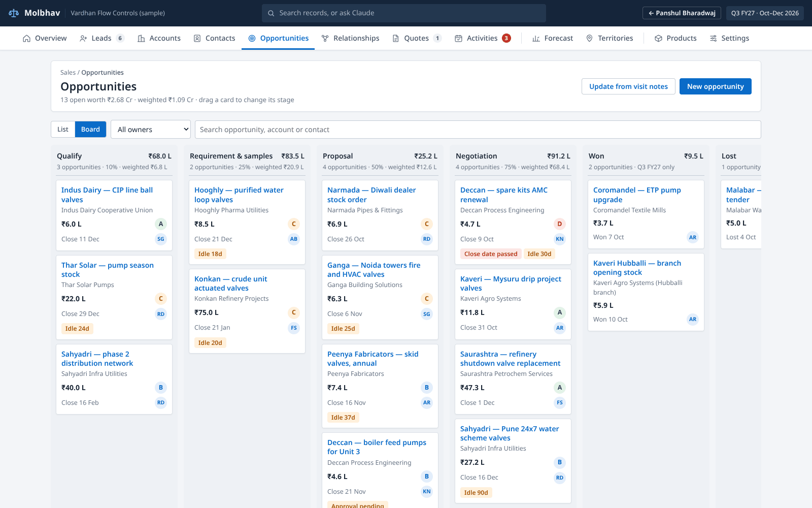
Task: Expand the All owners dropdown
Action: pos(151,130)
